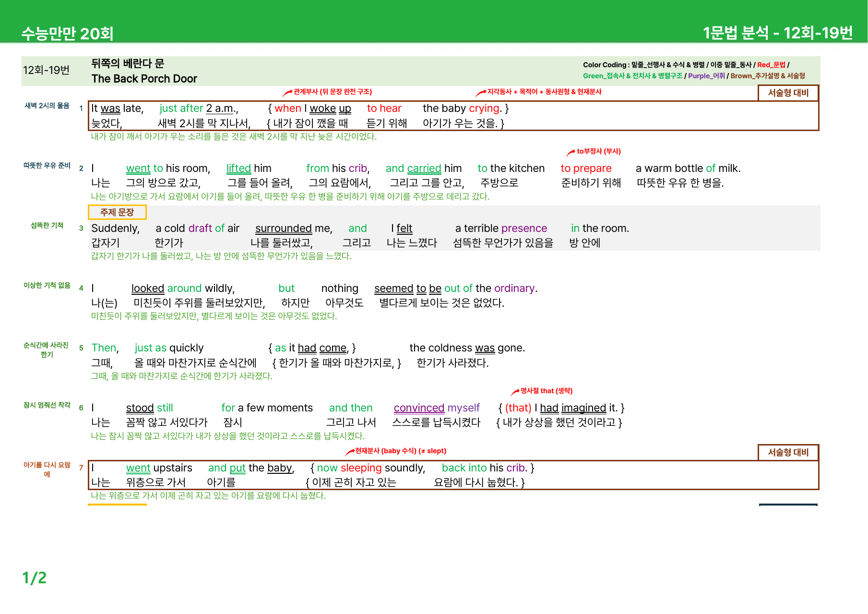Image resolution: width=868 pixels, height=614 pixels.
Task: Click the Korean translation '갑자기 한기가 나를 둘러쌌고'
Action: (221, 256)
